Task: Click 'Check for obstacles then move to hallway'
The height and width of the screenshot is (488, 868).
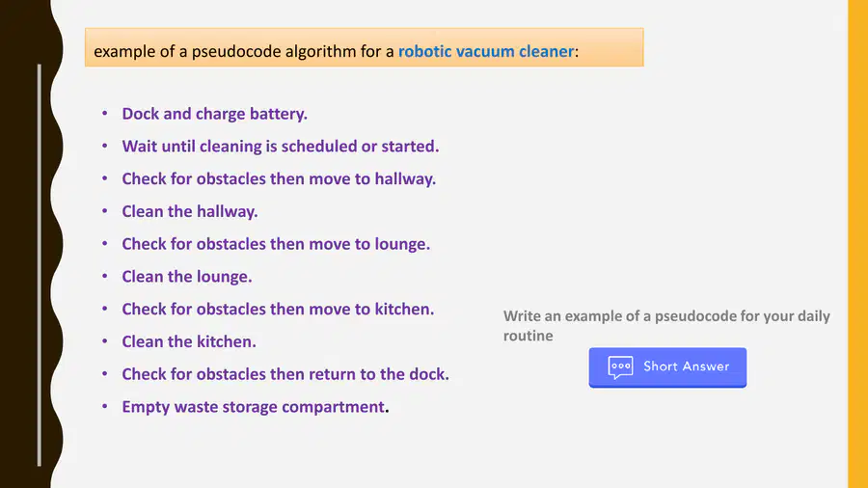Action: click(279, 178)
